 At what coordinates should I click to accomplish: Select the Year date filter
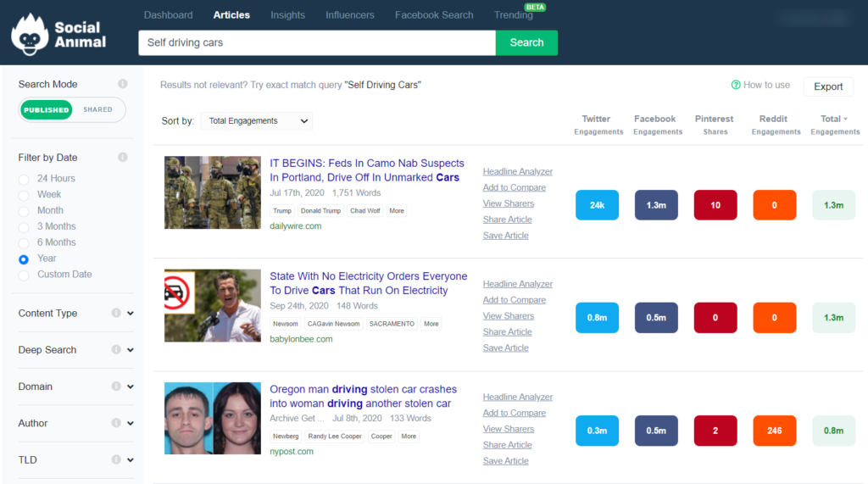tap(24, 259)
